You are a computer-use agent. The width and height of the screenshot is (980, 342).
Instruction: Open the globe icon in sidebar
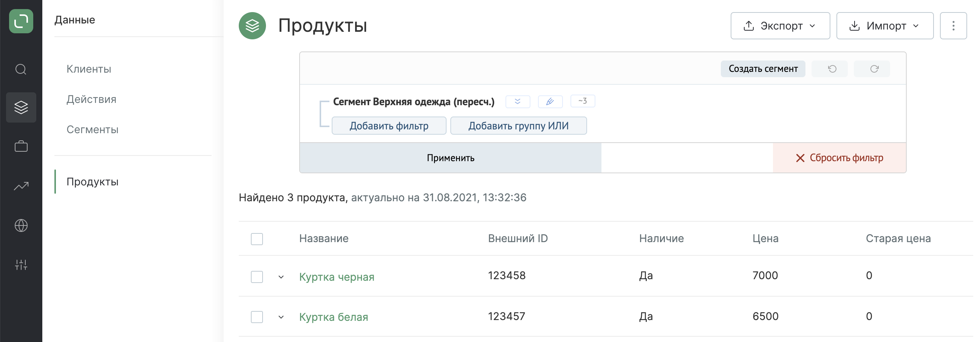point(21,225)
